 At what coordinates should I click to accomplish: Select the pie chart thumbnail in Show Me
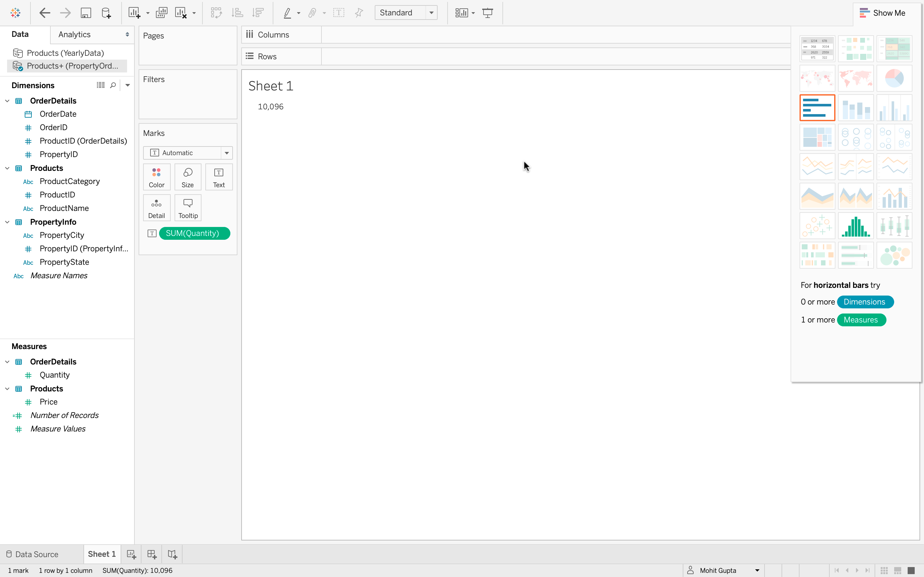[x=894, y=78]
